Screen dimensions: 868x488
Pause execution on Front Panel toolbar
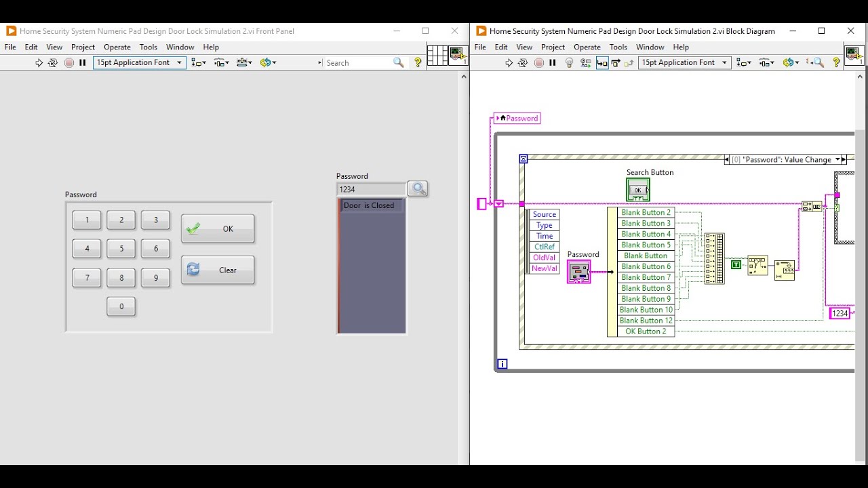point(83,62)
